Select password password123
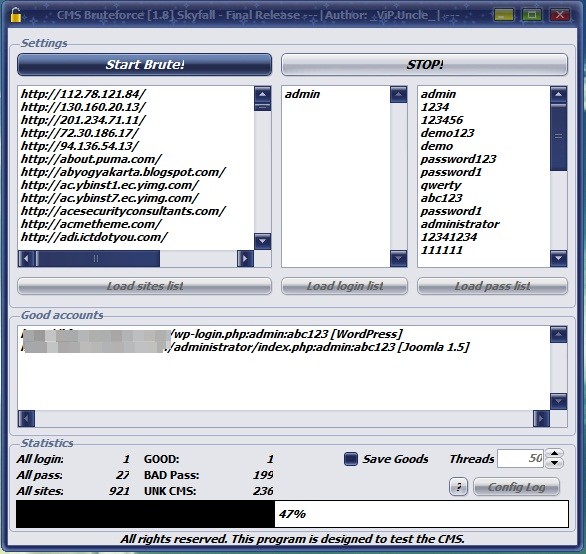 458,159
